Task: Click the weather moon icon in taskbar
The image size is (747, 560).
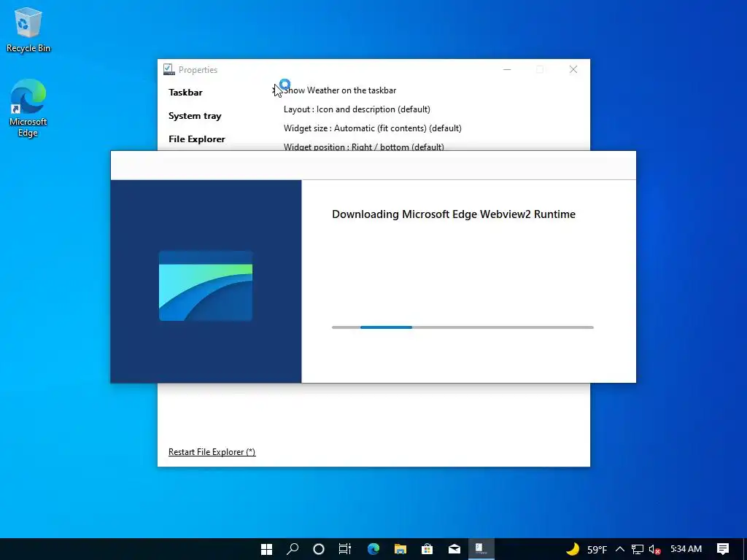Action: pyautogui.click(x=573, y=549)
